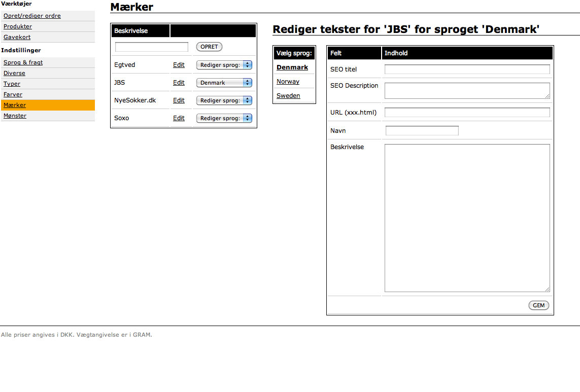
Task: Select 'JBS' brand name text
Action: [119, 83]
